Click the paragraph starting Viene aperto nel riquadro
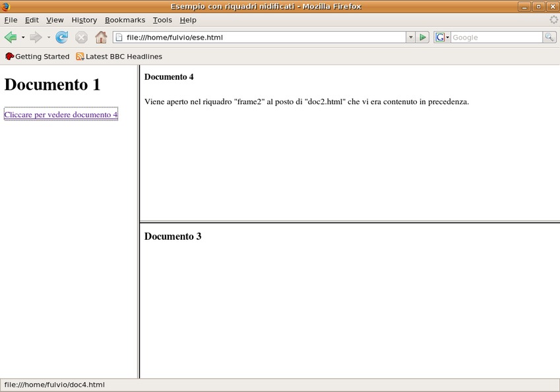Screen dimensions: 560x392 [307, 101]
